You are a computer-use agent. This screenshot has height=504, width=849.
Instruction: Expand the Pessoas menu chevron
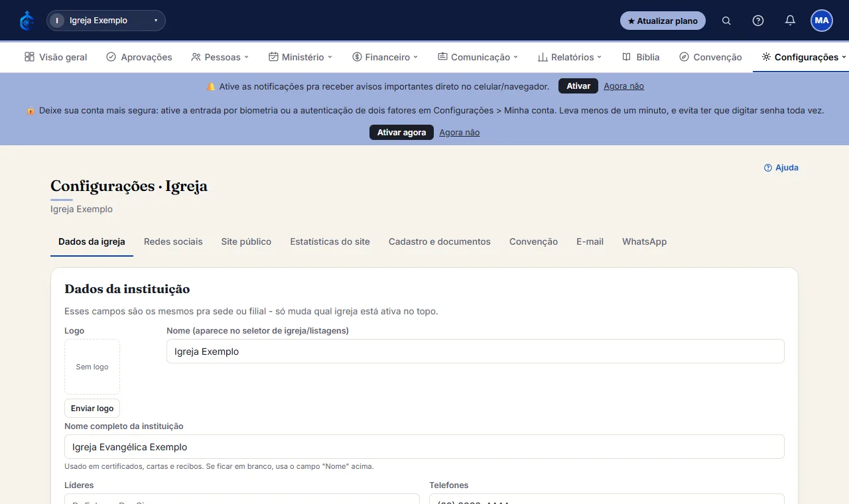246,57
